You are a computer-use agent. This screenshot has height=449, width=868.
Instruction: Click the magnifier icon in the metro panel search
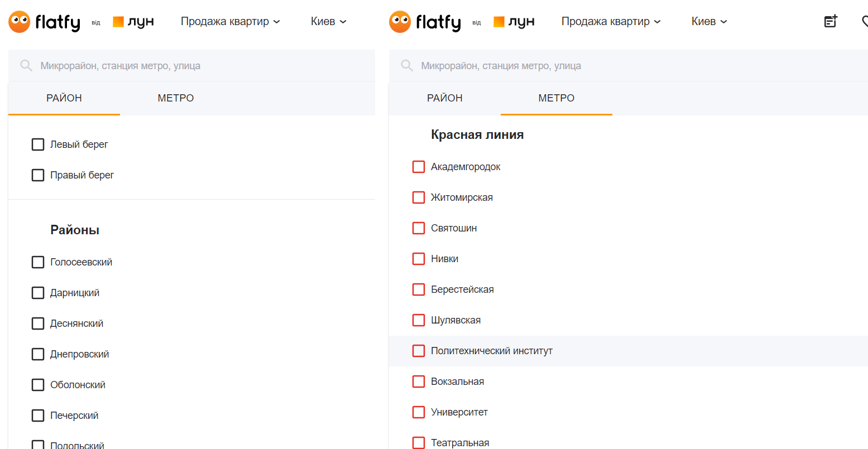pyautogui.click(x=407, y=66)
